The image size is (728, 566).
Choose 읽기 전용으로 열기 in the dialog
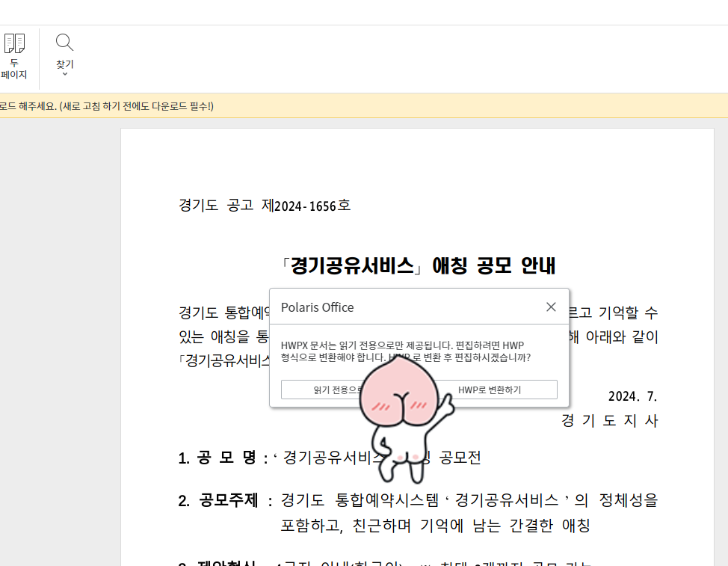tap(329, 389)
